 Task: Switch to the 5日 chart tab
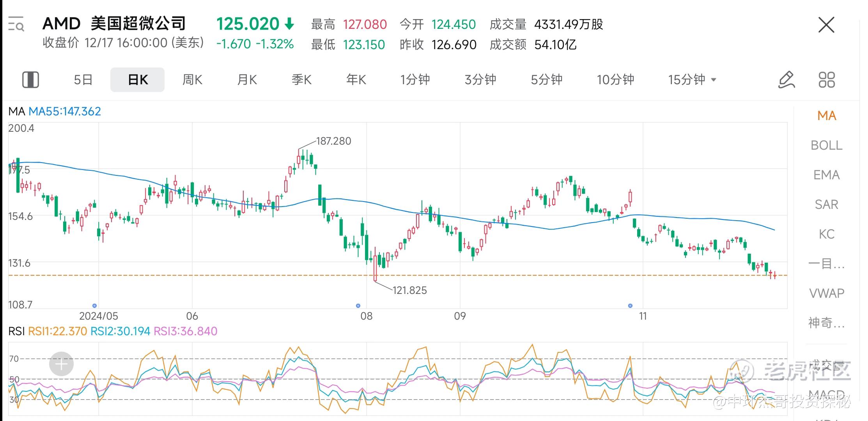[83, 80]
